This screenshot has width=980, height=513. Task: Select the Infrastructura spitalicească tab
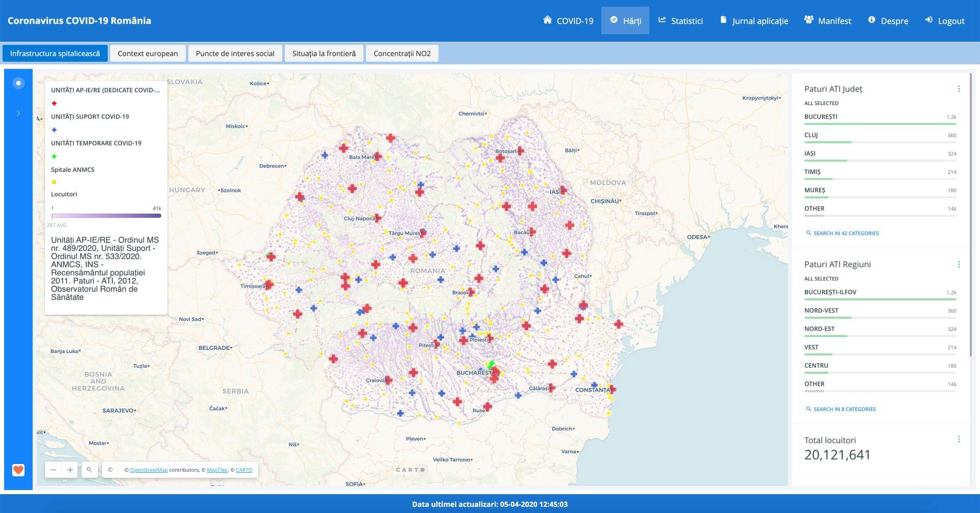[x=55, y=53]
